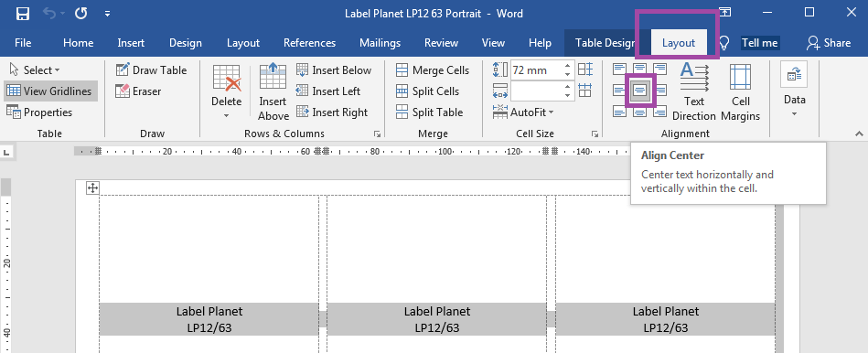Open the Review tab

point(441,43)
